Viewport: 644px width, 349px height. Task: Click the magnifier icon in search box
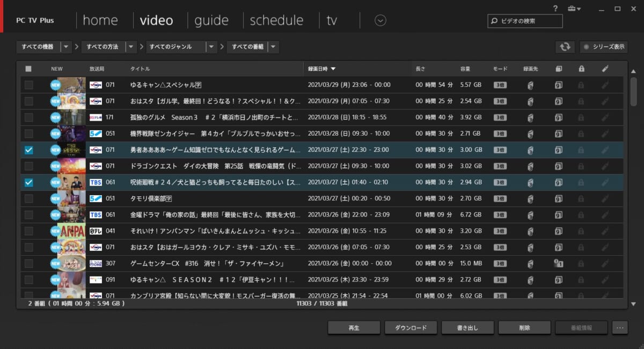494,21
